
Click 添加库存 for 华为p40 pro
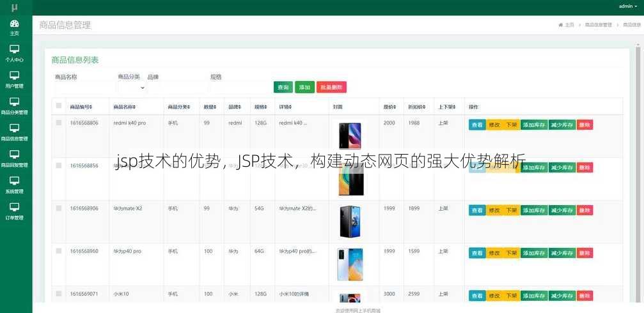535,253
